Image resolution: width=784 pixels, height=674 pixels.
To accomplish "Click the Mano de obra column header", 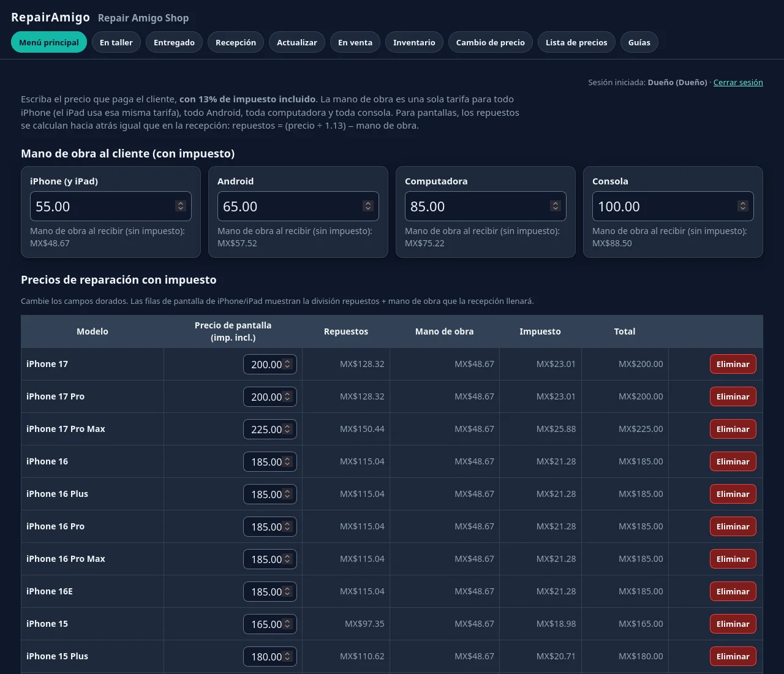I will 445,331.
